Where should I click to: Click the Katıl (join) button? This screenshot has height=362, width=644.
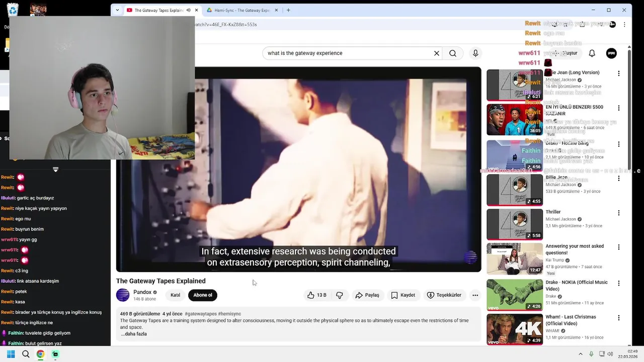tap(175, 295)
